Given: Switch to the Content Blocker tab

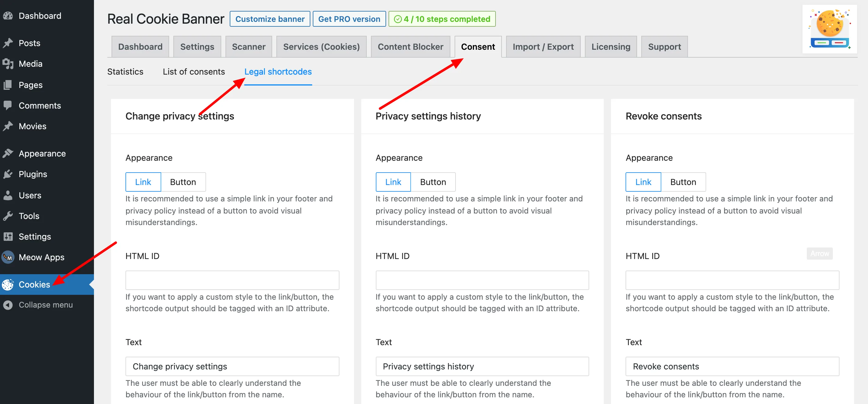Looking at the screenshot, I should pyautogui.click(x=410, y=47).
